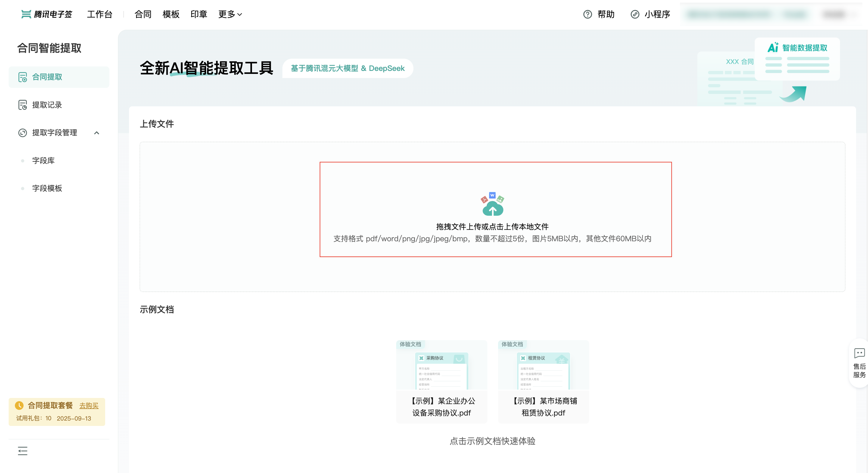The height and width of the screenshot is (473, 868).
Task: Select 合同提取 in the sidebar
Action: (59, 77)
